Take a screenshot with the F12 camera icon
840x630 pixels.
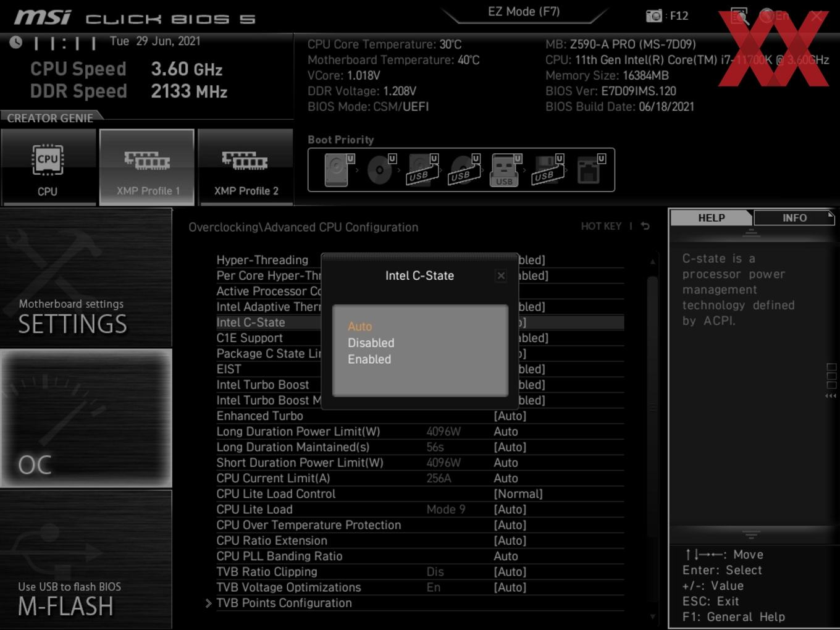653,16
